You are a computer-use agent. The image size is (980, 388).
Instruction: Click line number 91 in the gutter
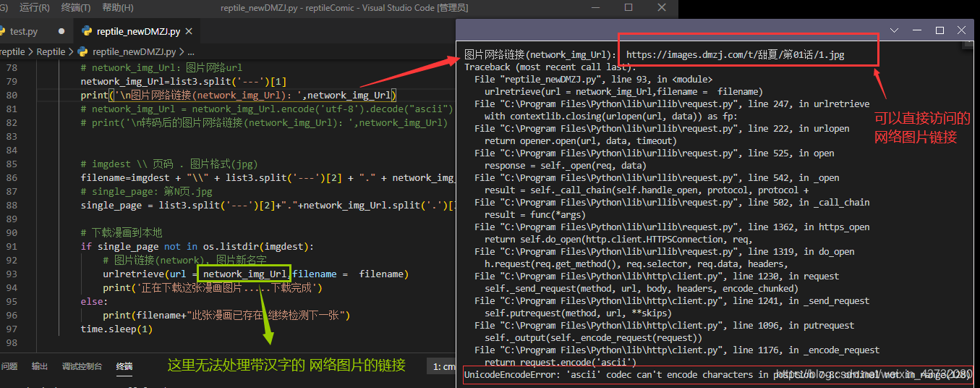tap(11, 246)
